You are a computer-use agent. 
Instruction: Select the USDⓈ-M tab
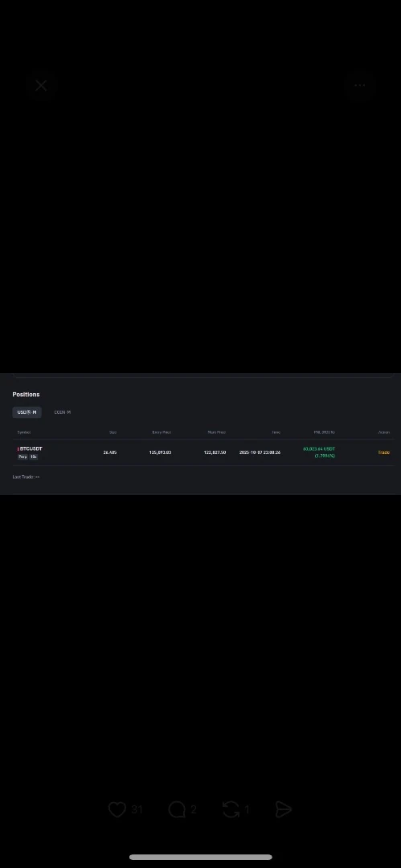[27, 412]
